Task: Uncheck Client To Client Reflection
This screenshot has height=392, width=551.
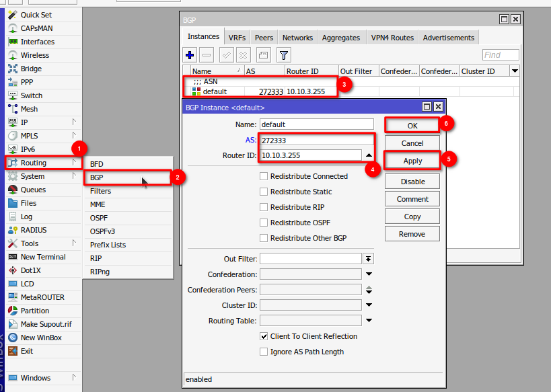Action: click(264, 336)
